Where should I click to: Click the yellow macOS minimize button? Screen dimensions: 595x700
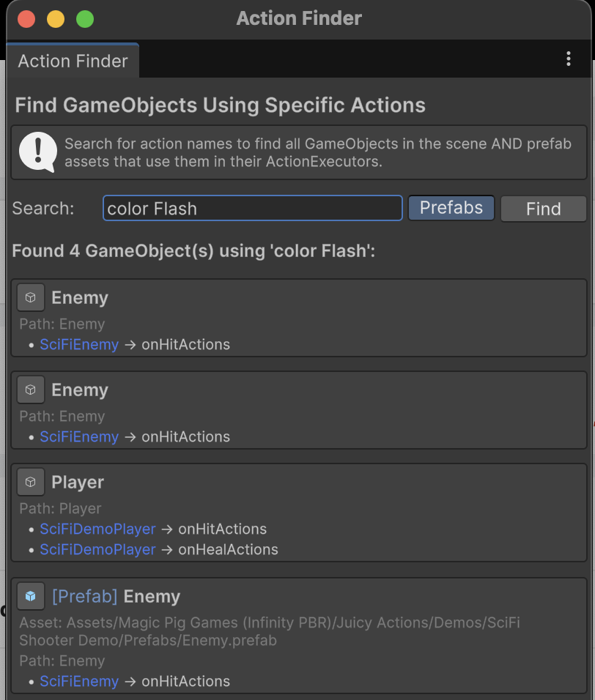(56, 19)
